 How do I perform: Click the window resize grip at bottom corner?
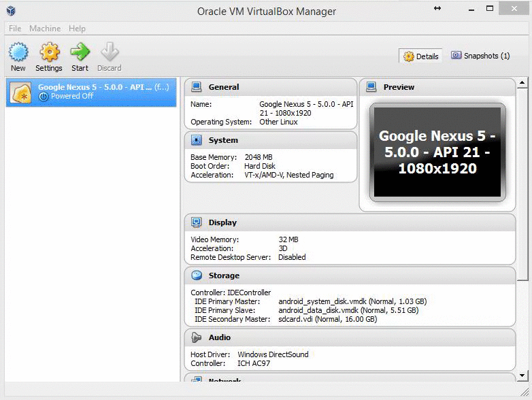(x=525, y=393)
